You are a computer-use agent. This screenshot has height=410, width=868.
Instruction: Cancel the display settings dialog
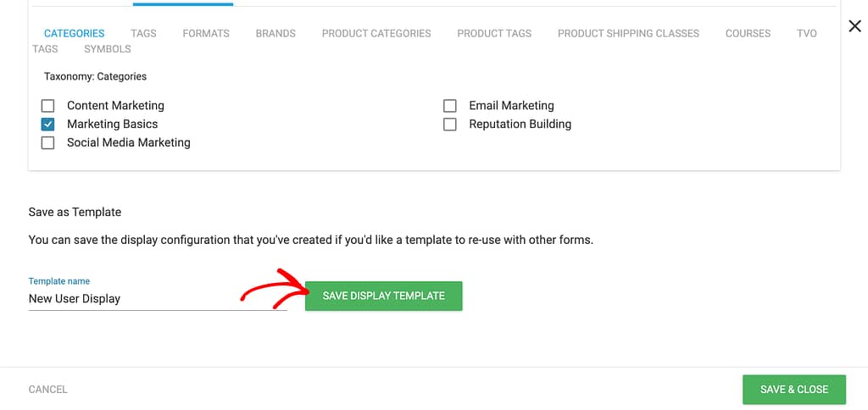click(x=48, y=390)
